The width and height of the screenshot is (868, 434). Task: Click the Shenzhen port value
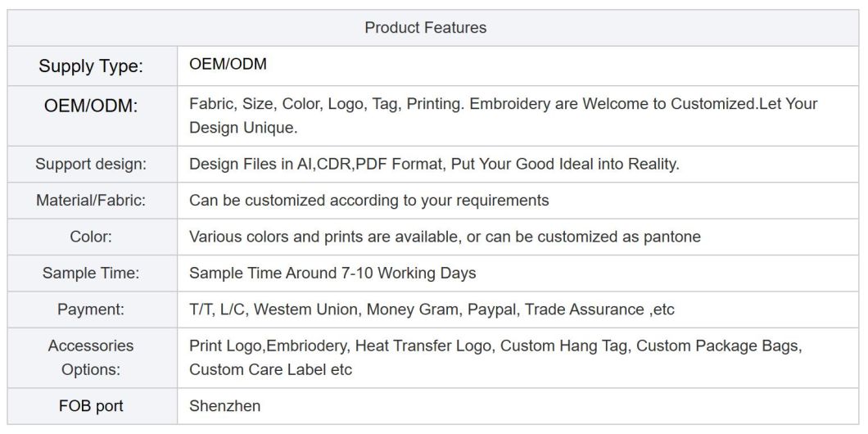tap(224, 406)
